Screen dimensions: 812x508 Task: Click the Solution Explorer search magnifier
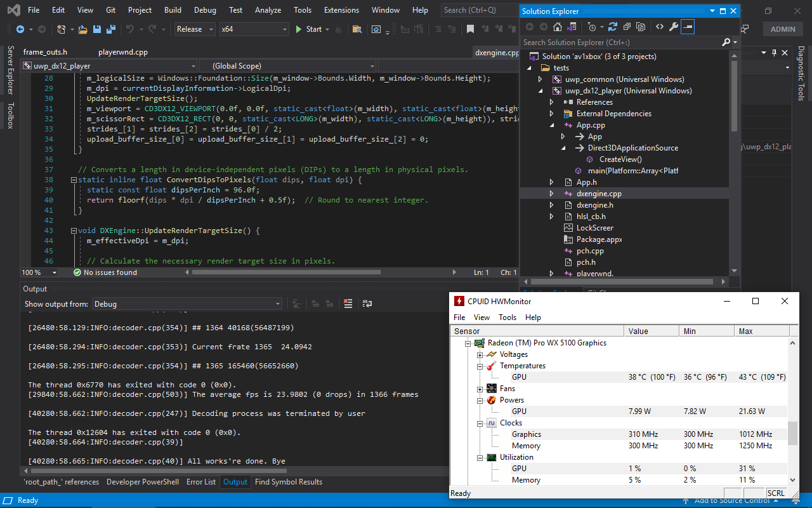tap(726, 42)
